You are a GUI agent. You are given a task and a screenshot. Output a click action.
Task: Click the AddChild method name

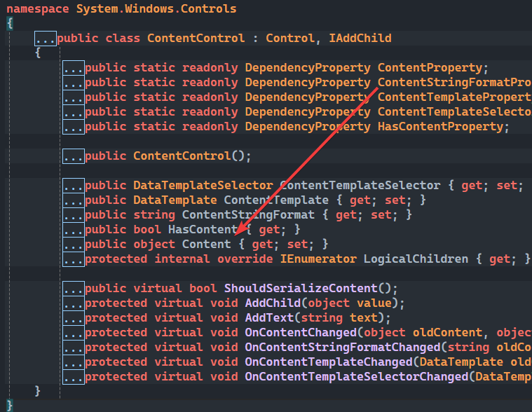click(x=273, y=303)
